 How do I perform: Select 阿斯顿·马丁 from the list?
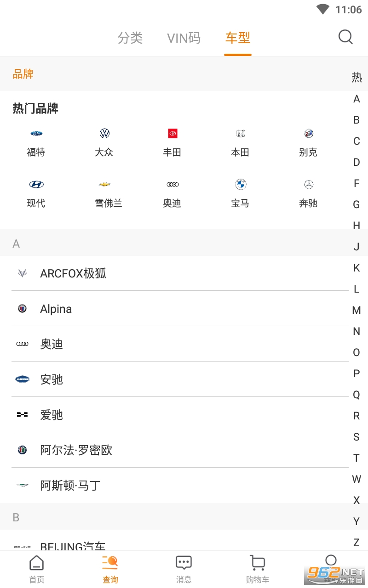point(70,486)
